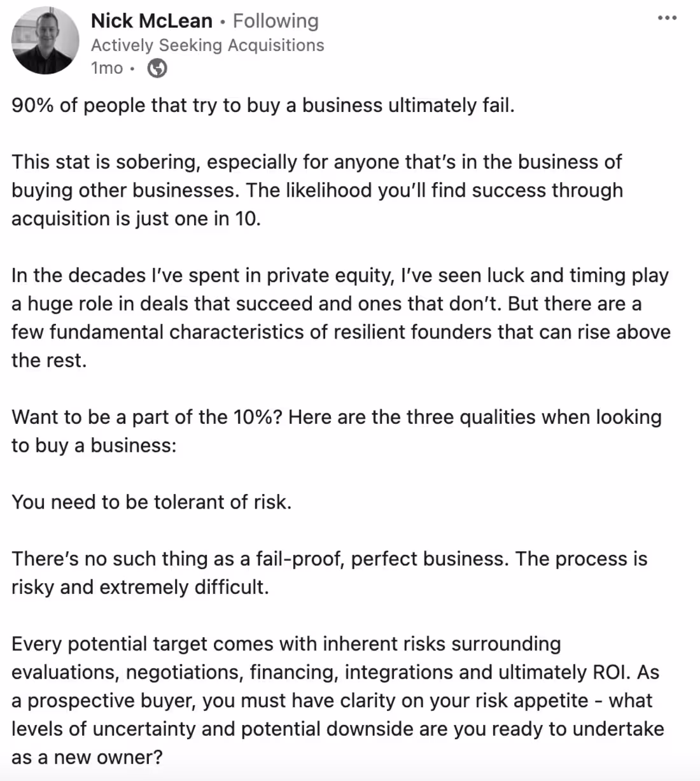Click the paragraph starting 'There's no such thing'

pos(329,572)
